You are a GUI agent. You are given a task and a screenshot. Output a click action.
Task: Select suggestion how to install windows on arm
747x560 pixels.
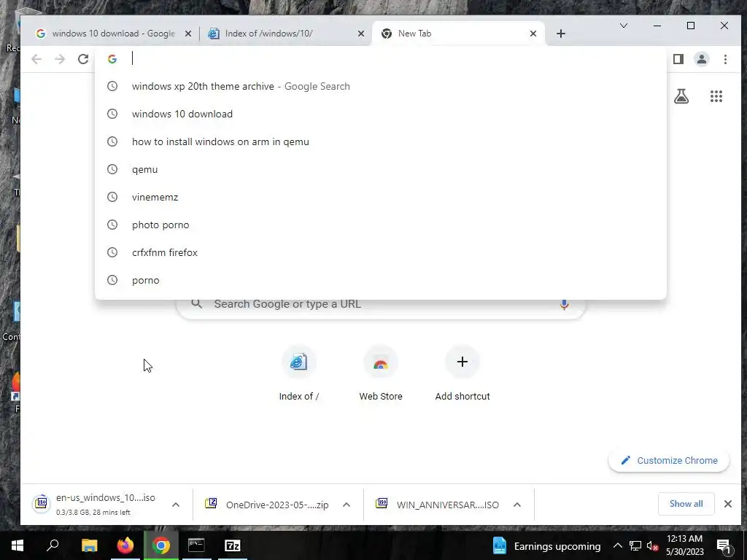coord(381,141)
